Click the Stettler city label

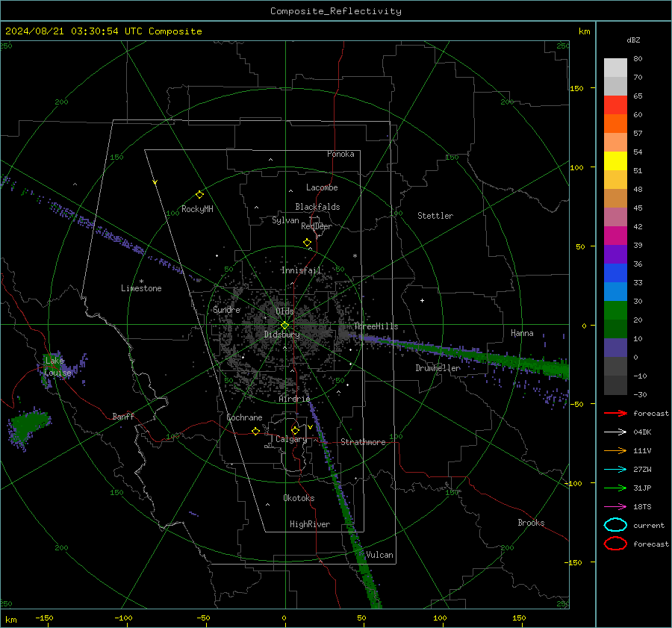[435, 216]
